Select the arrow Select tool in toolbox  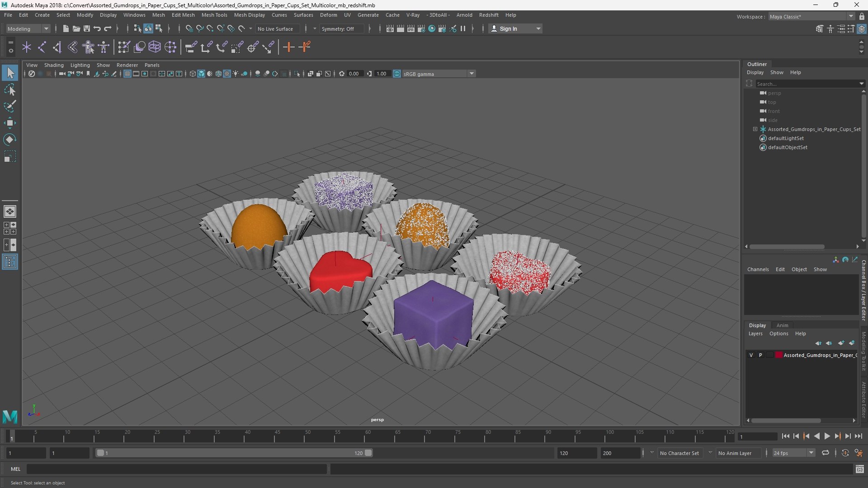click(x=10, y=73)
